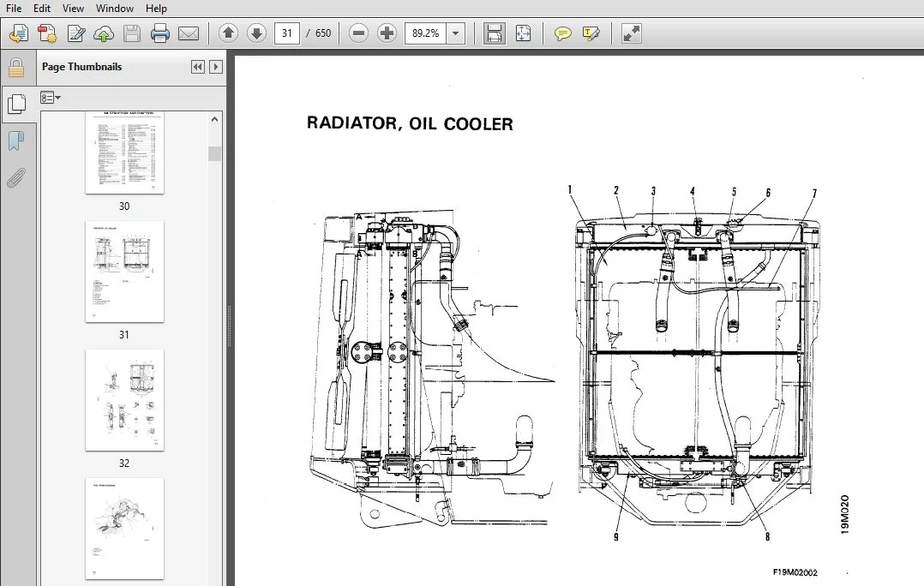Click the Print icon
The width and height of the screenshot is (924, 586).
click(x=160, y=33)
